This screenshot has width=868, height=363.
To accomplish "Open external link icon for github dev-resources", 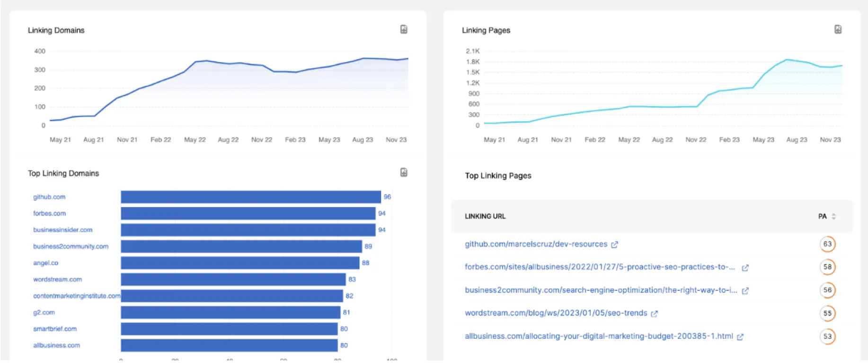I will click(x=614, y=245).
